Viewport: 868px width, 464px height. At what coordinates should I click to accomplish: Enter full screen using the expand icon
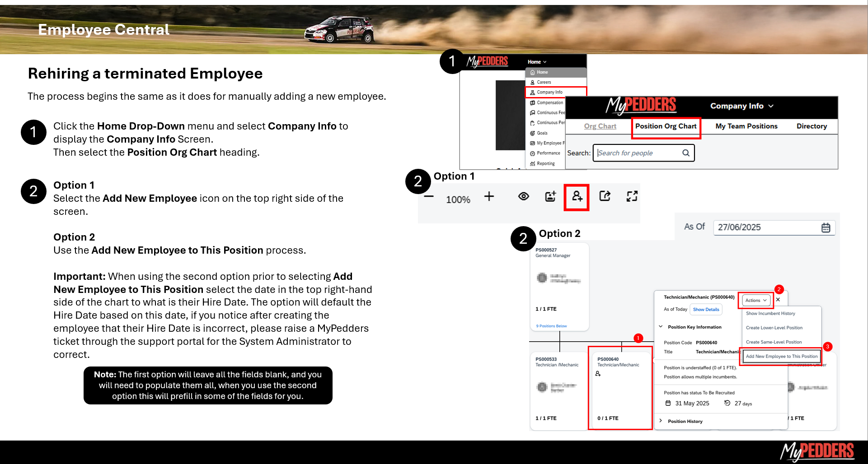pos(632,196)
